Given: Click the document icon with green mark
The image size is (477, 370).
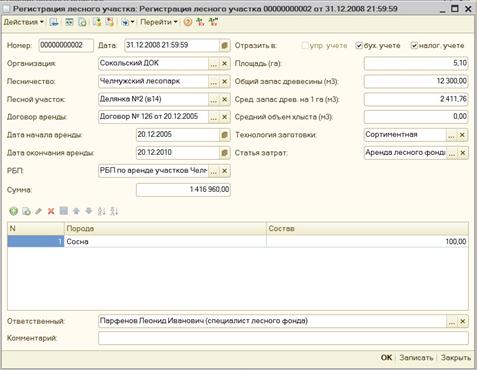Looking at the screenshot, I should click(97, 22).
